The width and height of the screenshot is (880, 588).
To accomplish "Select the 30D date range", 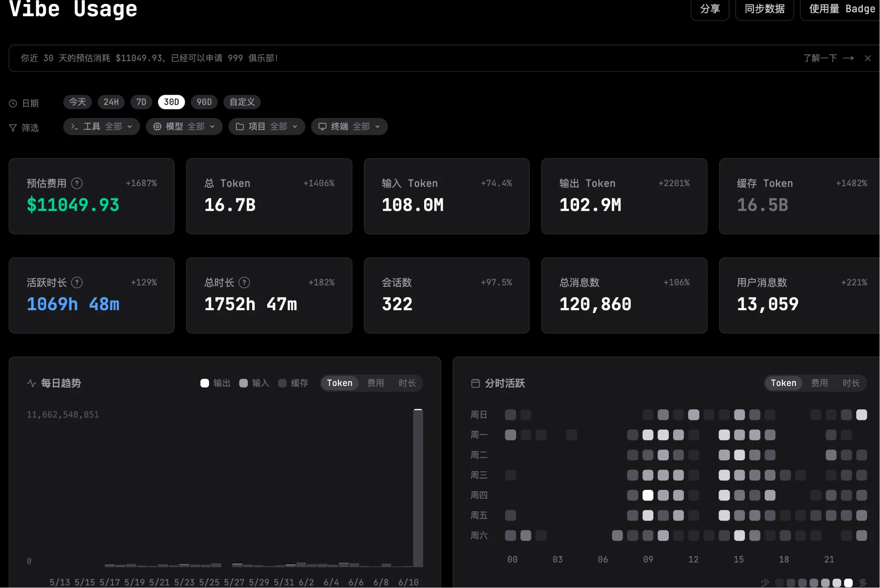I will 172,102.
